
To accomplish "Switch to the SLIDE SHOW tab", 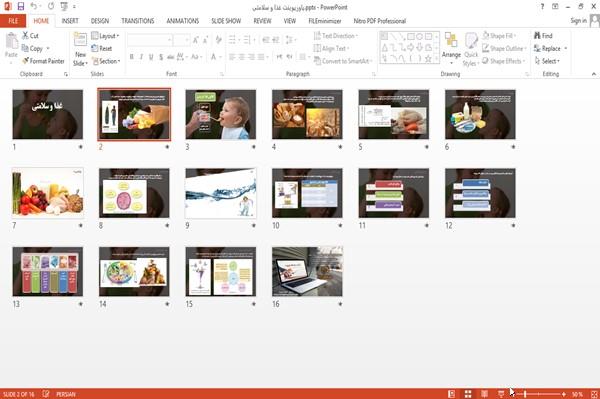I will 226,21.
